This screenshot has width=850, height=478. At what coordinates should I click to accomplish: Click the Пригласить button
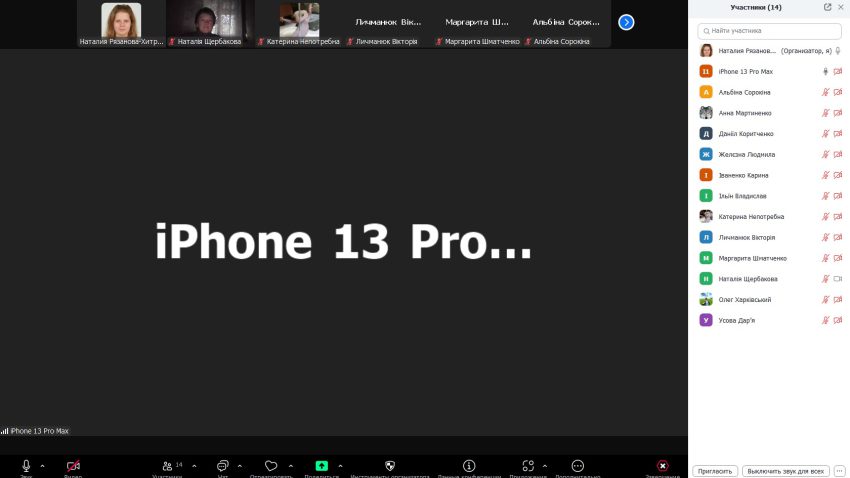click(715, 471)
